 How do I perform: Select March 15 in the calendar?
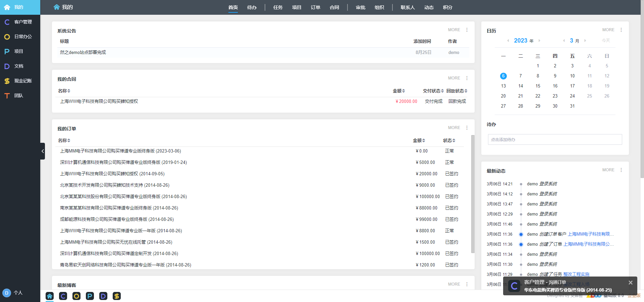point(538,86)
